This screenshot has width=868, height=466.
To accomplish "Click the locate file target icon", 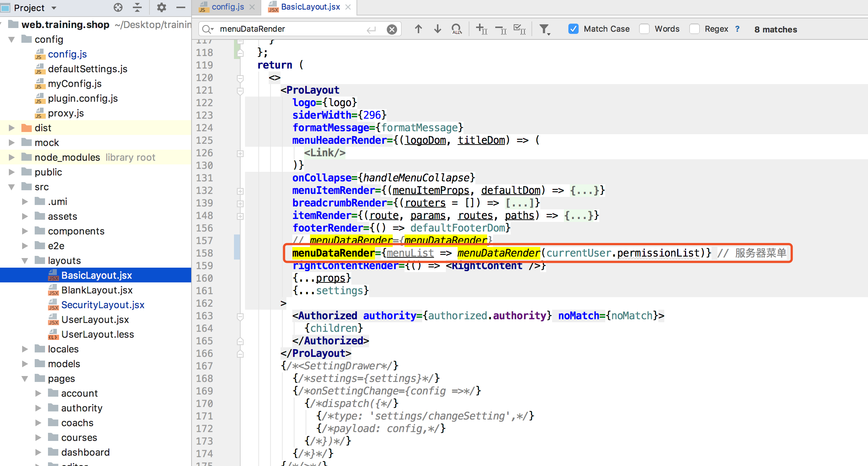I will point(118,7).
